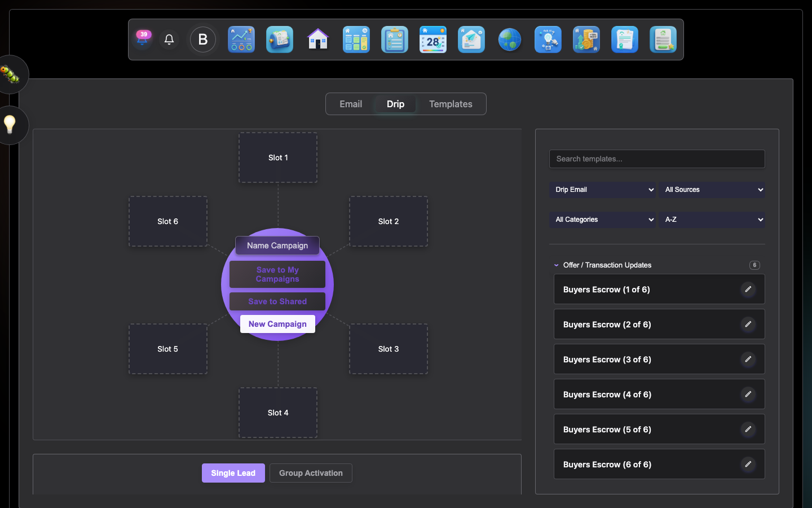Switch to the Templates tab
The image size is (812, 508).
[451, 104]
